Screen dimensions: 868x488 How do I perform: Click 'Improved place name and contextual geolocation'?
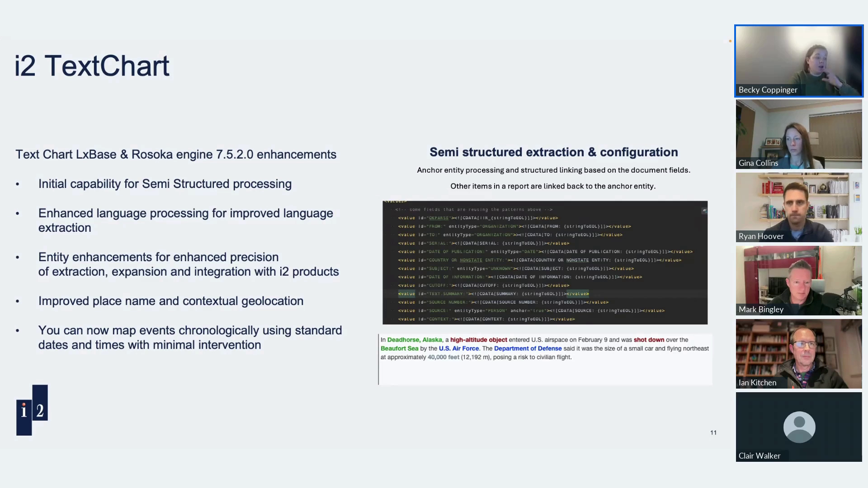tap(171, 301)
